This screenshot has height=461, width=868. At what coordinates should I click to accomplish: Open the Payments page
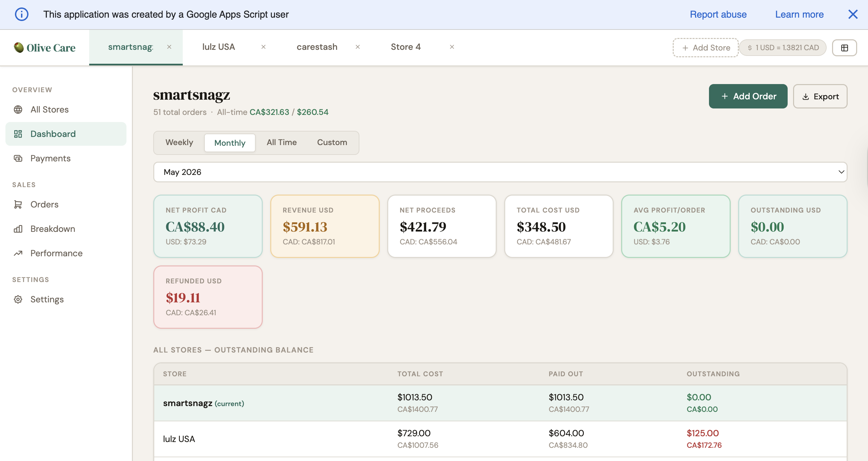(x=66, y=158)
